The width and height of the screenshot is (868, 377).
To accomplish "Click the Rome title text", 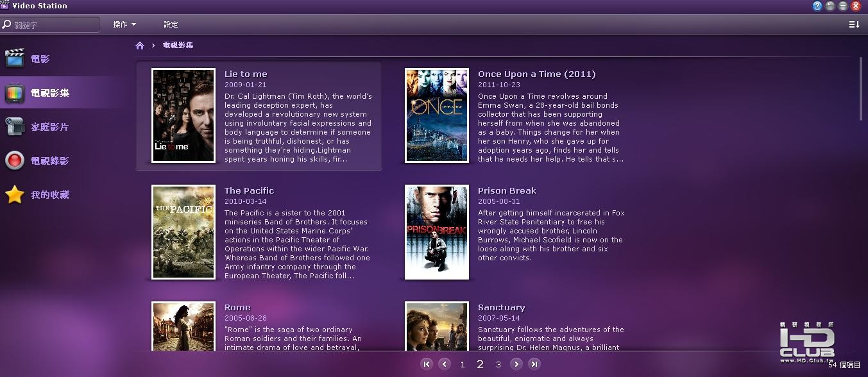I will coord(237,307).
